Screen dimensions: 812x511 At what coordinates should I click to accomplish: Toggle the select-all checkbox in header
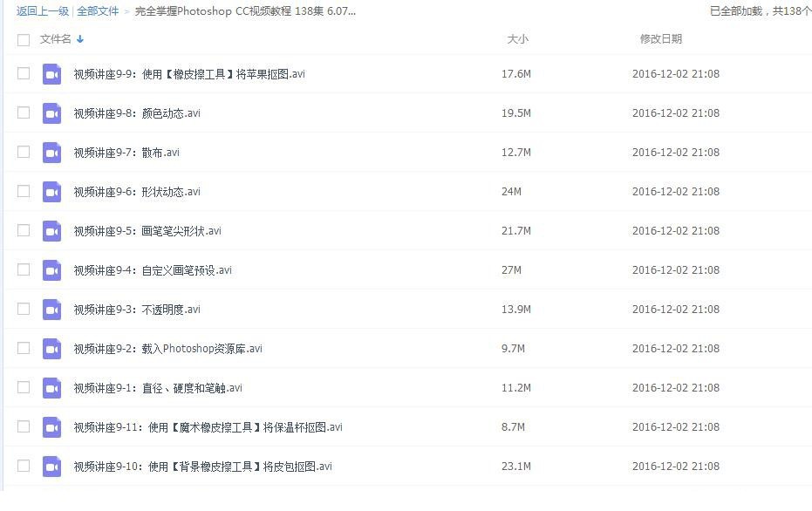click(24, 40)
